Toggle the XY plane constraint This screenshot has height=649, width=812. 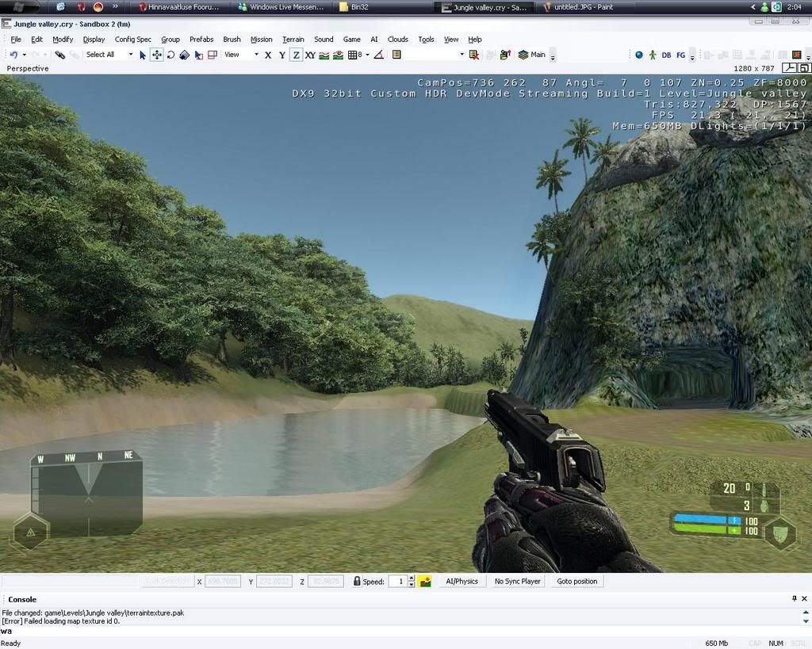click(x=310, y=55)
